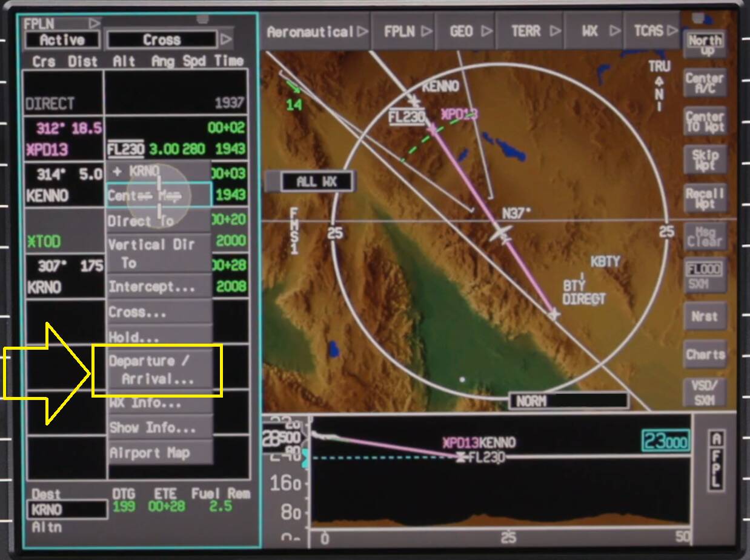Select WX Info... menu entry
750x560 pixels.
159,402
